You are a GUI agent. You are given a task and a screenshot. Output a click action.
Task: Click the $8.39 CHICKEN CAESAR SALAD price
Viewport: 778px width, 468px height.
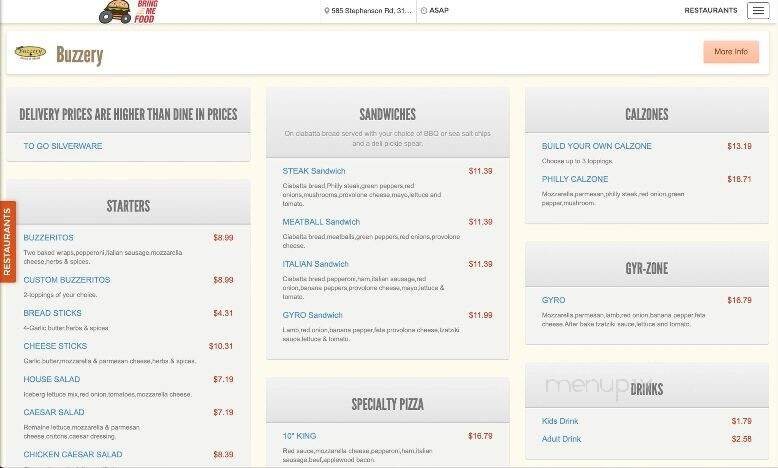pyautogui.click(x=223, y=455)
